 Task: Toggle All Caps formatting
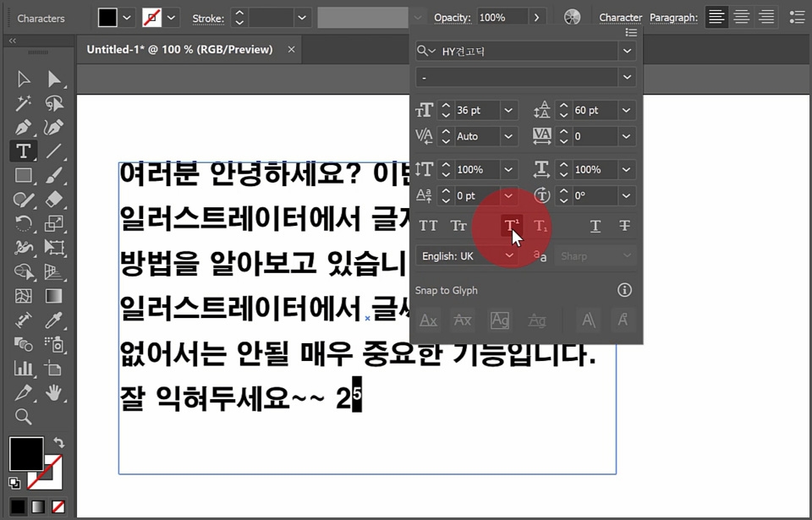click(x=428, y=226)
